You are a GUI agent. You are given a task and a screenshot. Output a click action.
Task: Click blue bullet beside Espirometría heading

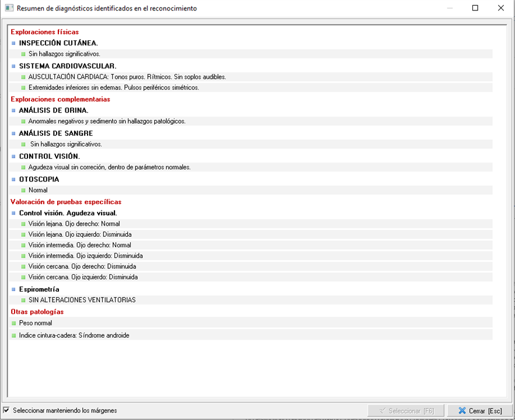(13, 289)
